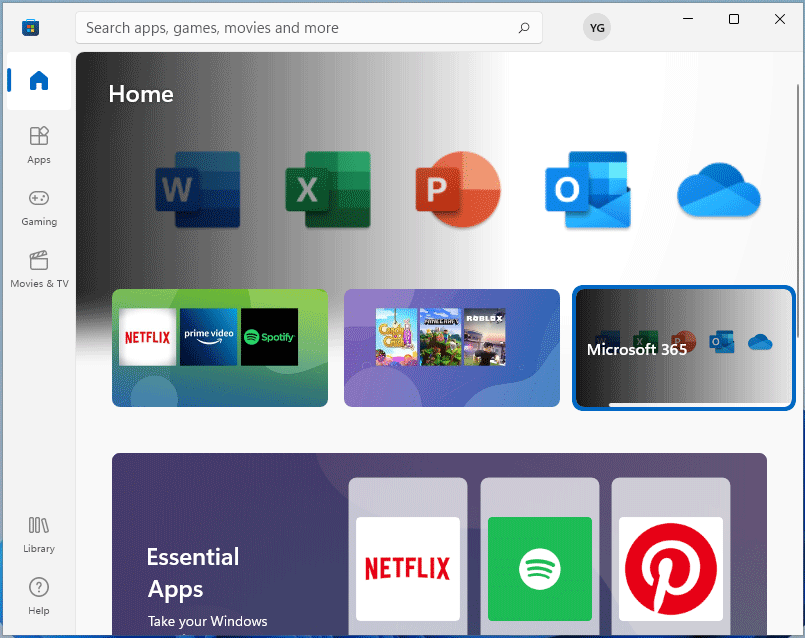Switch to the Gaming section
This screenshot has height=638, width=805.
[x=39, y=208]
